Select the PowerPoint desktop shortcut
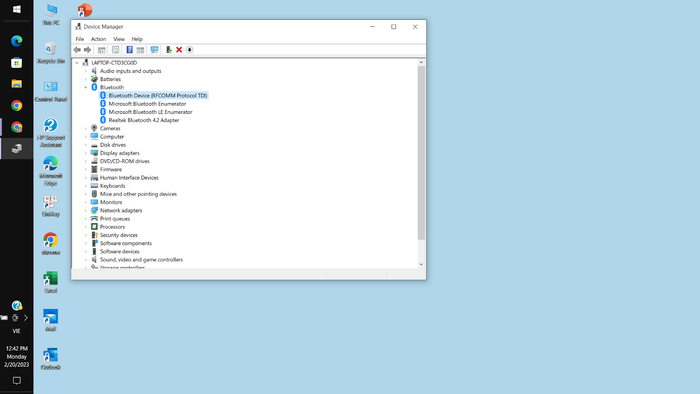This screenshot has width=700, height=394. click(x=85, y=10)
